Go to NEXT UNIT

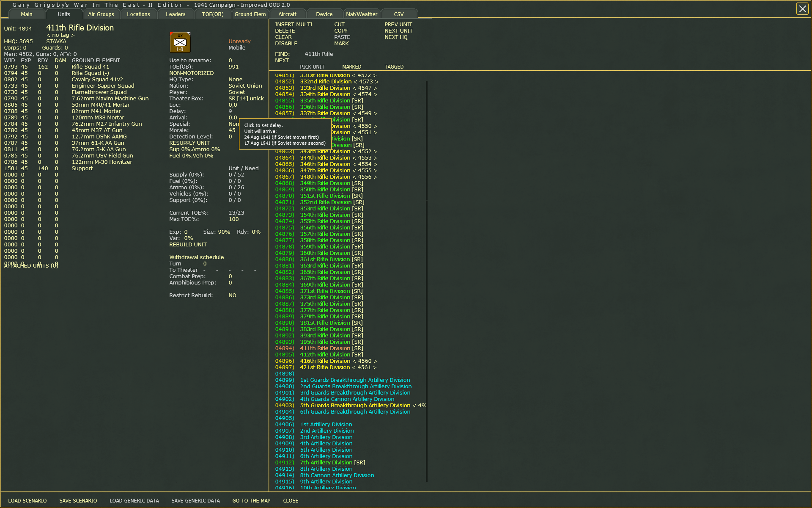398,31
